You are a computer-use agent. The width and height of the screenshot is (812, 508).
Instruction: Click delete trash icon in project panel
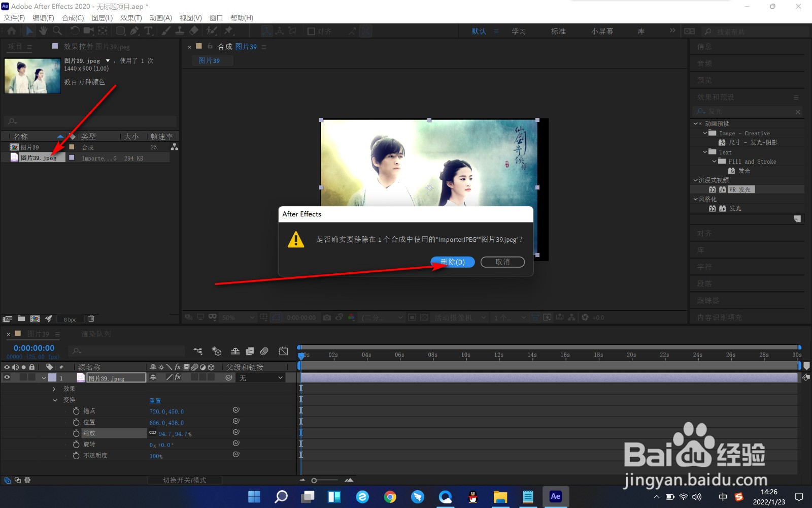click(91, 319)
